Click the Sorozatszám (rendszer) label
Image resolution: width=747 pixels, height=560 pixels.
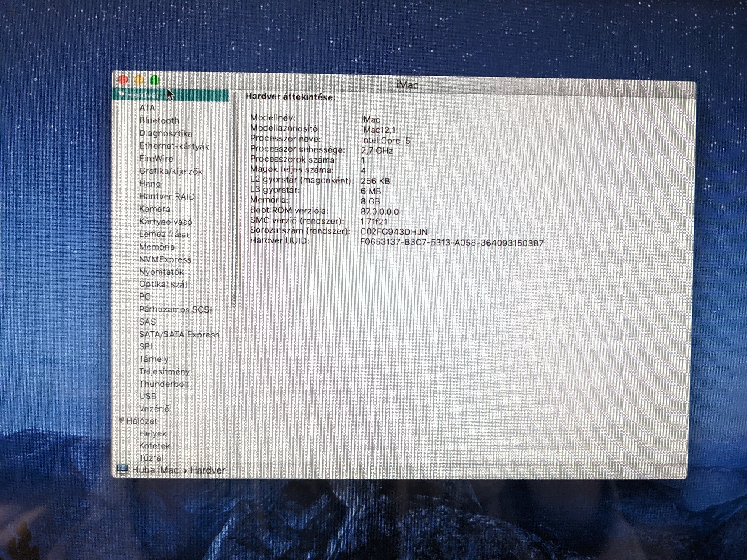coord(300,231)
